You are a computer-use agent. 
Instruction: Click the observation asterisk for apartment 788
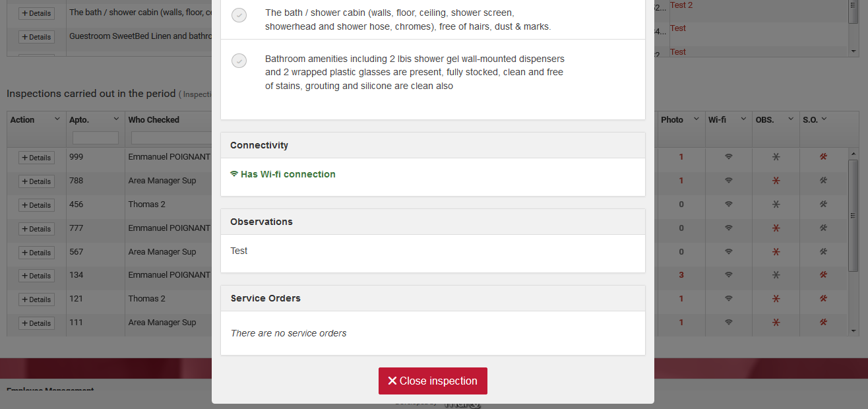click(x=776, y=181)
